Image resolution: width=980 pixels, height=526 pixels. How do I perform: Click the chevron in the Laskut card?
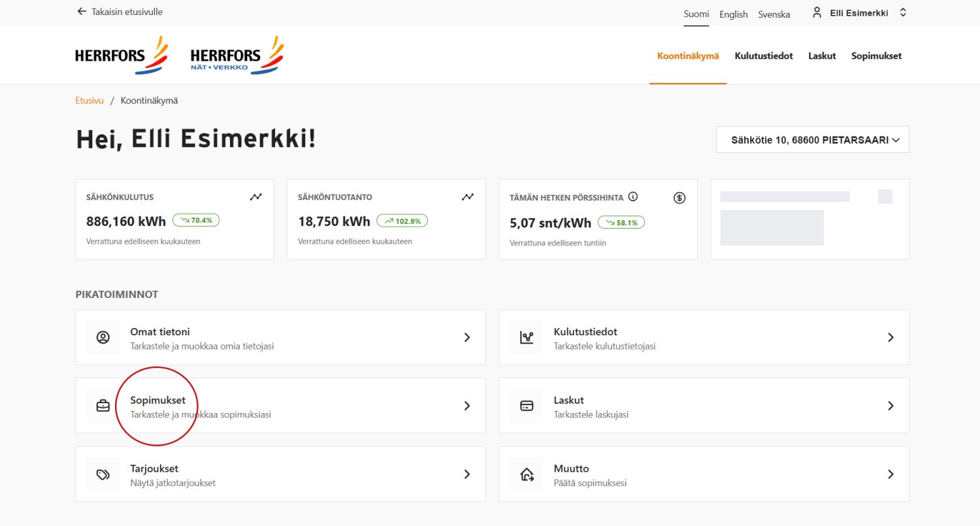tap(890, 406)
